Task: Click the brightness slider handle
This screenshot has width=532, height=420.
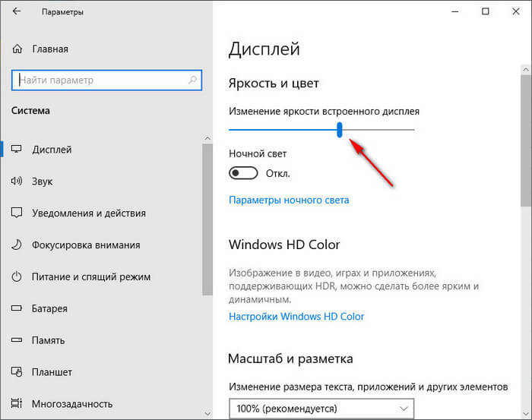Action: pos(340,130)
